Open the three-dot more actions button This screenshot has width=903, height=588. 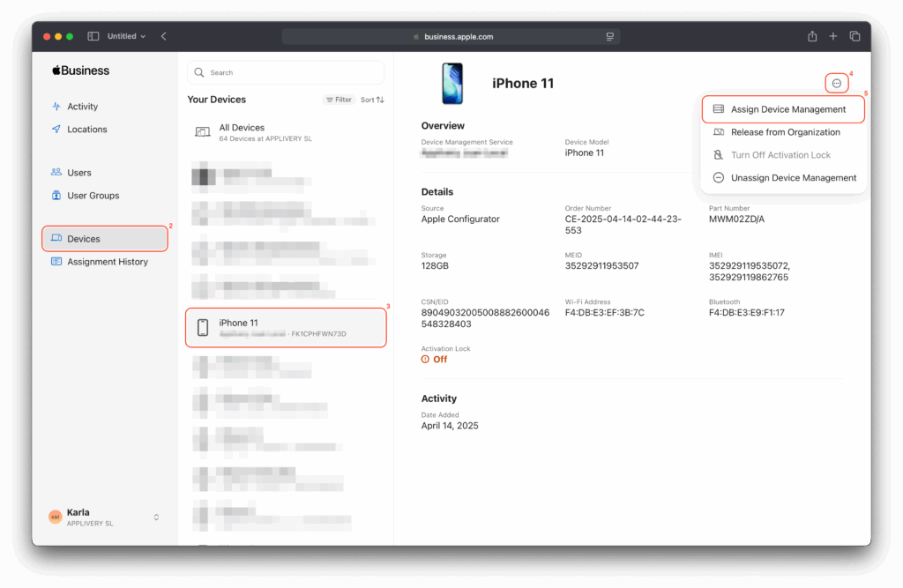tap(836, 84)
